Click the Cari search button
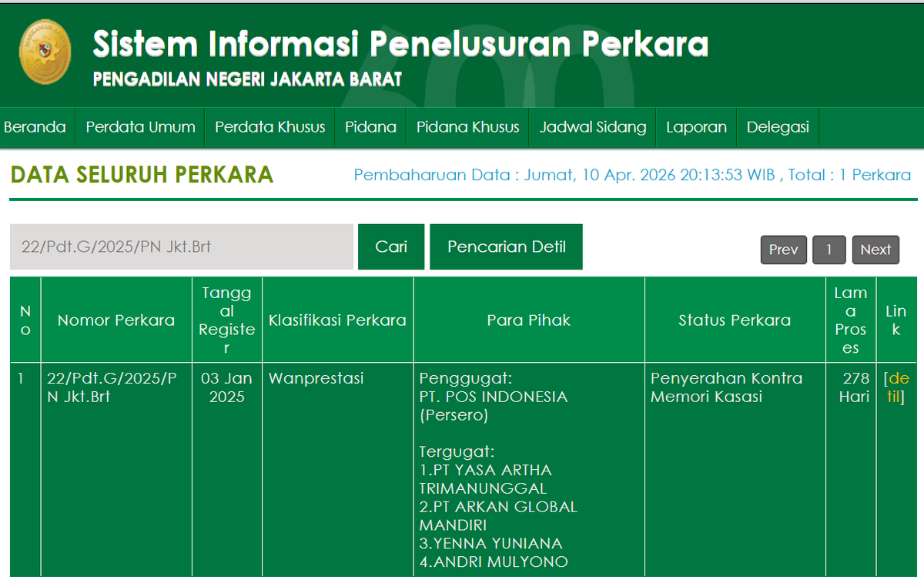This screenshot has height=580, width=924. click(391, 246)
